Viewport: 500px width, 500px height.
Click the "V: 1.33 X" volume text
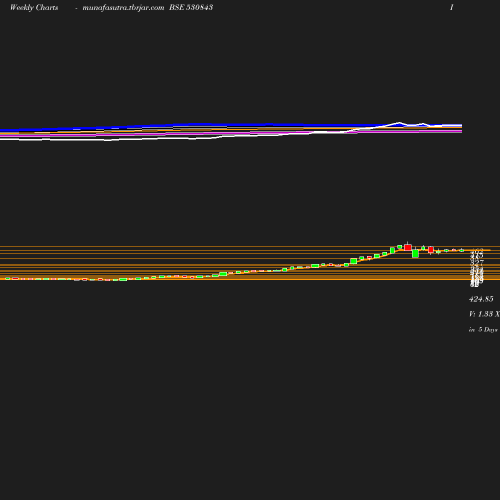[x=484, y=314]
